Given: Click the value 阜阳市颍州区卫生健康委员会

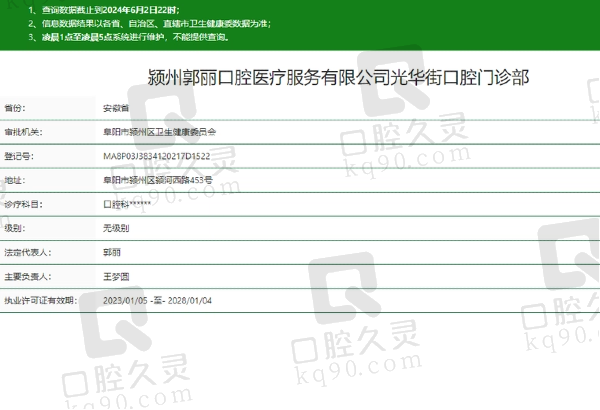Looking at the screenshot, I should pos(159,132).
